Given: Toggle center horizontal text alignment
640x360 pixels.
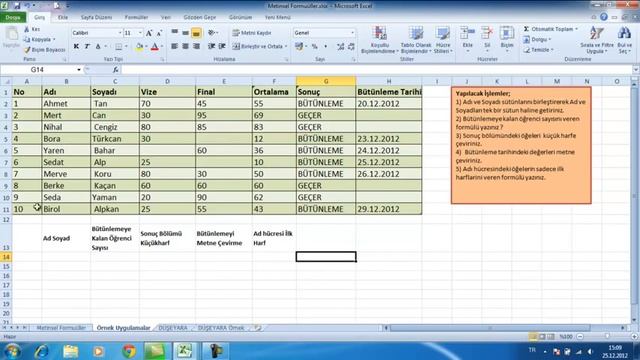Looking at the screenshot, I should click(185, 47).
